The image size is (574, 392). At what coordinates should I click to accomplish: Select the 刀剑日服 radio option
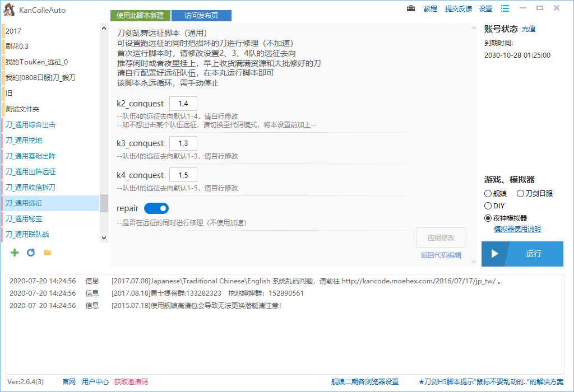pyautogui.click(x=520, y=193)
